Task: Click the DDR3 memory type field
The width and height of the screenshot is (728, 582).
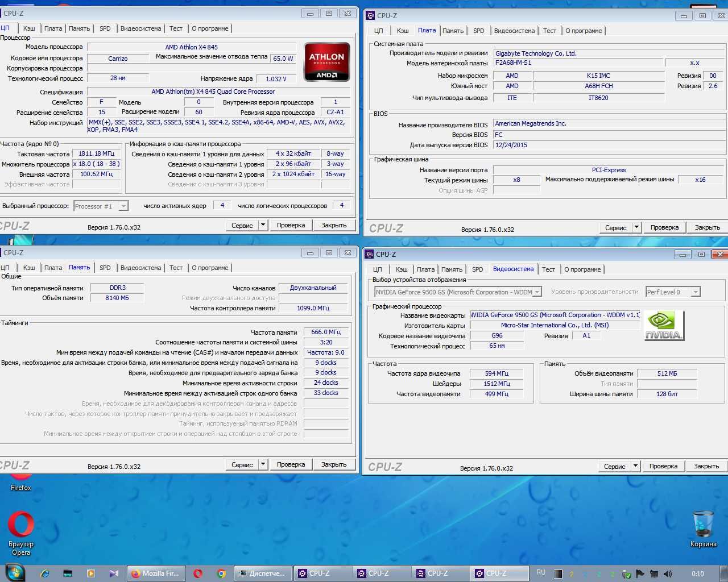Action: coord(118,288)
